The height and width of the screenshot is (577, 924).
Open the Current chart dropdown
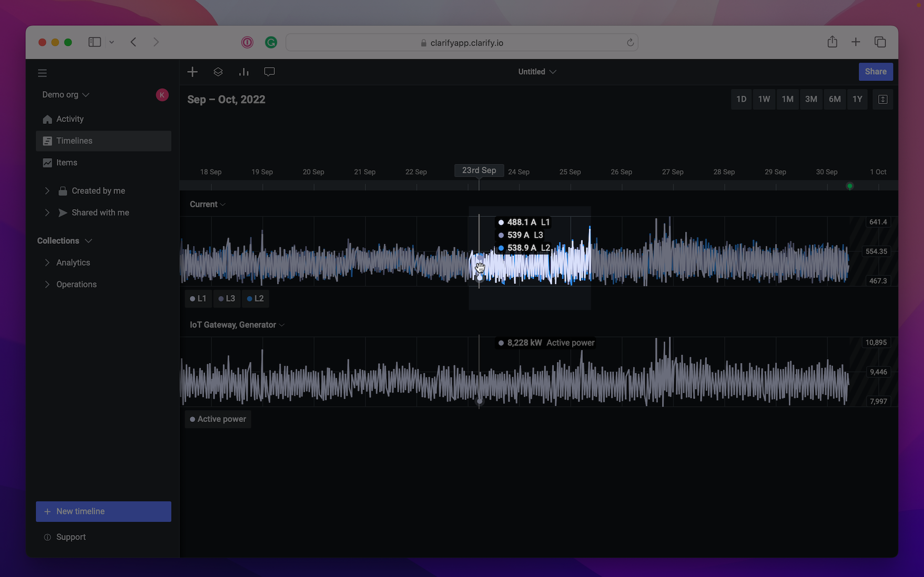[208, 204]
